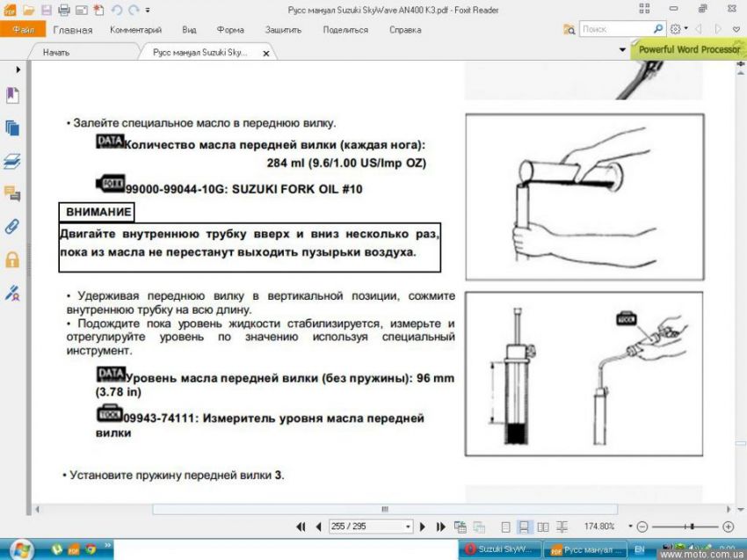Open Русс мануал Foxit taskbar button

coord(584,549)
